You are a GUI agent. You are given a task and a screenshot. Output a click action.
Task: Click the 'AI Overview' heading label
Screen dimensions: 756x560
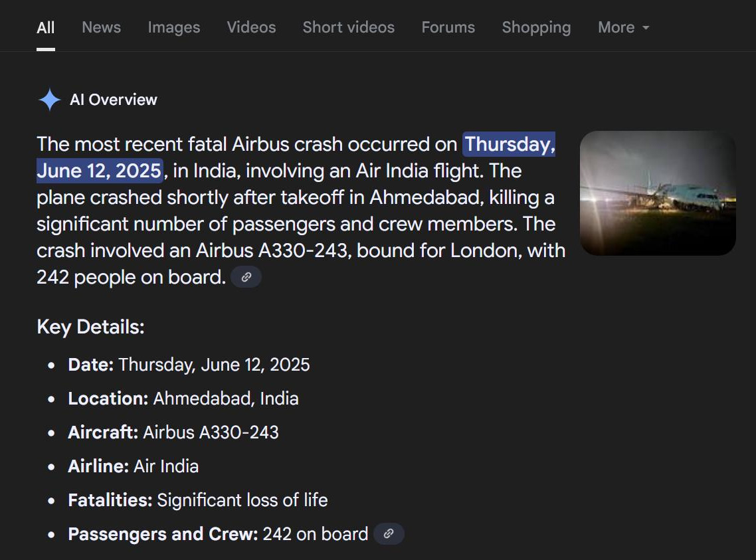[114, 99]
